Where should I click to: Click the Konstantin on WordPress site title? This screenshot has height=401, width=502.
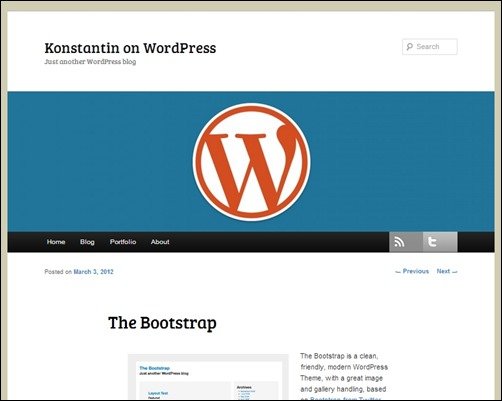point(130,48)
